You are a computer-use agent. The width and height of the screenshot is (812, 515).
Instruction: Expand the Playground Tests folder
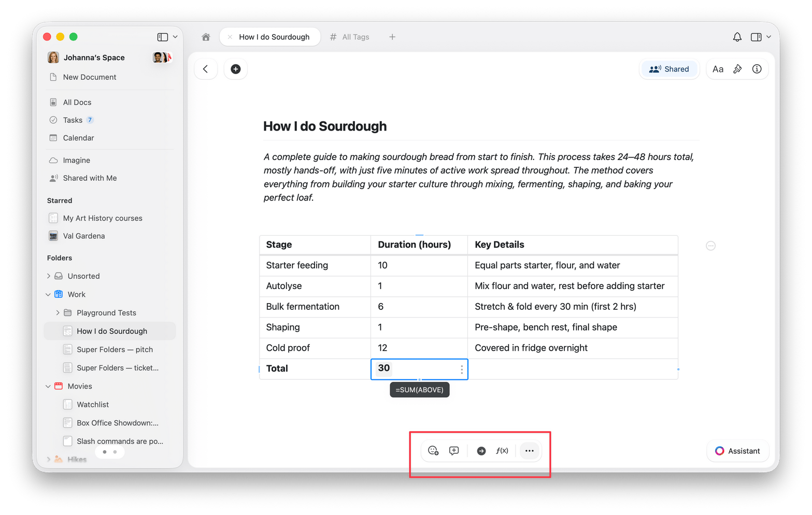(58, 313)
